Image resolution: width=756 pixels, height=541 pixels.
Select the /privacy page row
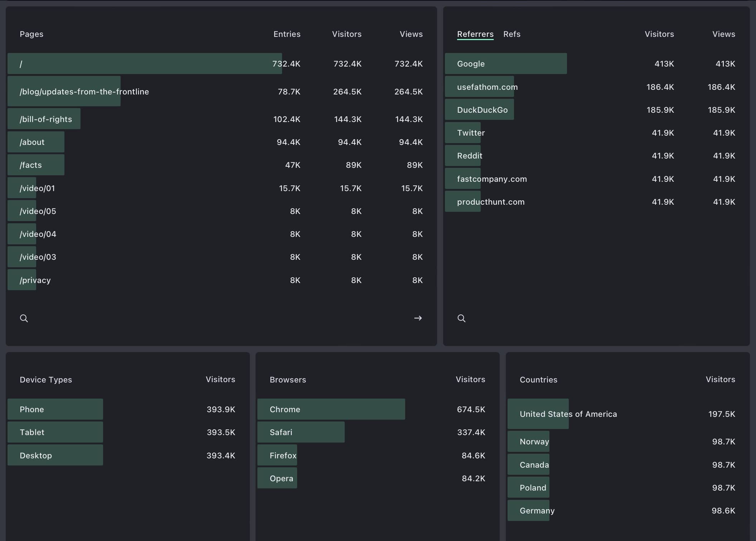[35, 280]
